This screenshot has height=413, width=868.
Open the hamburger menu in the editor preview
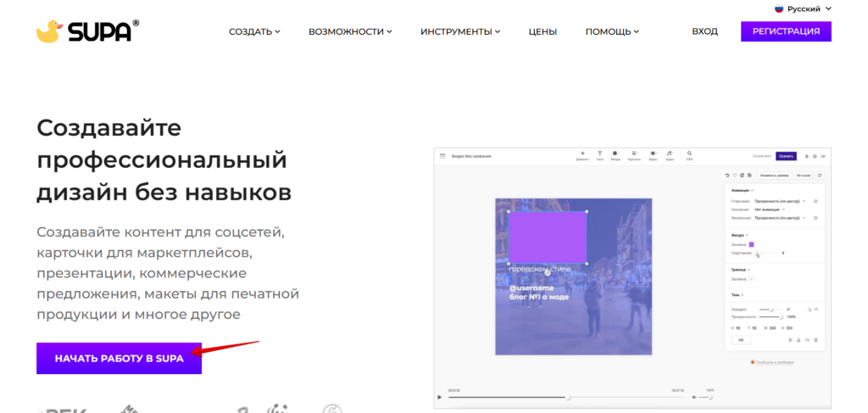pyautogui.click(x=442, y=156)
